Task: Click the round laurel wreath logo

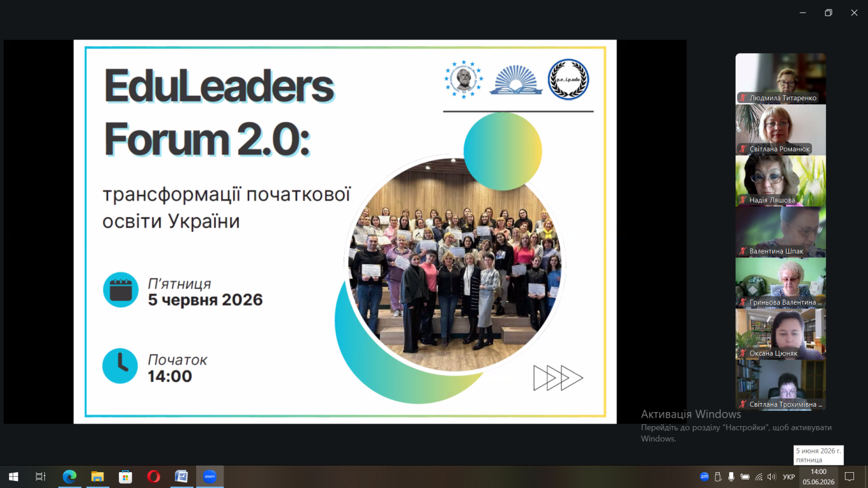Action: click(x=569, y=79)
